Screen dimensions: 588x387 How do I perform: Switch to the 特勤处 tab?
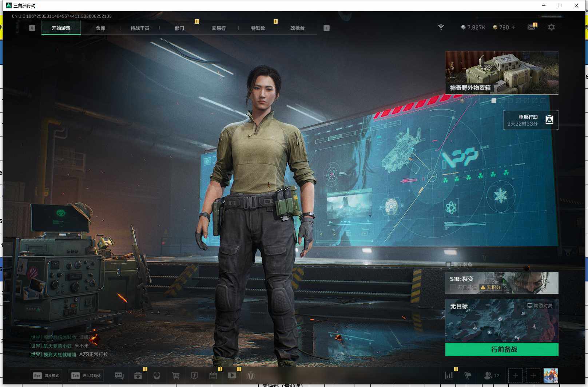(258, 28)
